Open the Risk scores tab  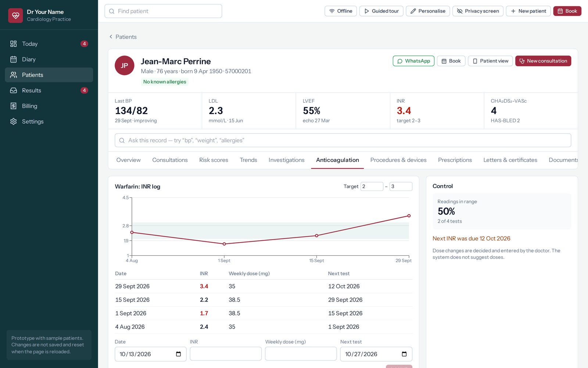tap(214, 160)
